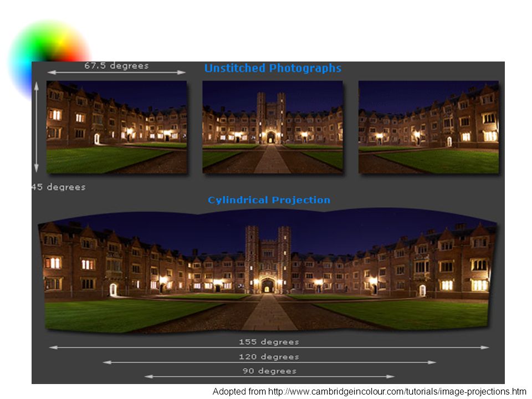Click the right unstitched courtyard photograph

point(428,127)
